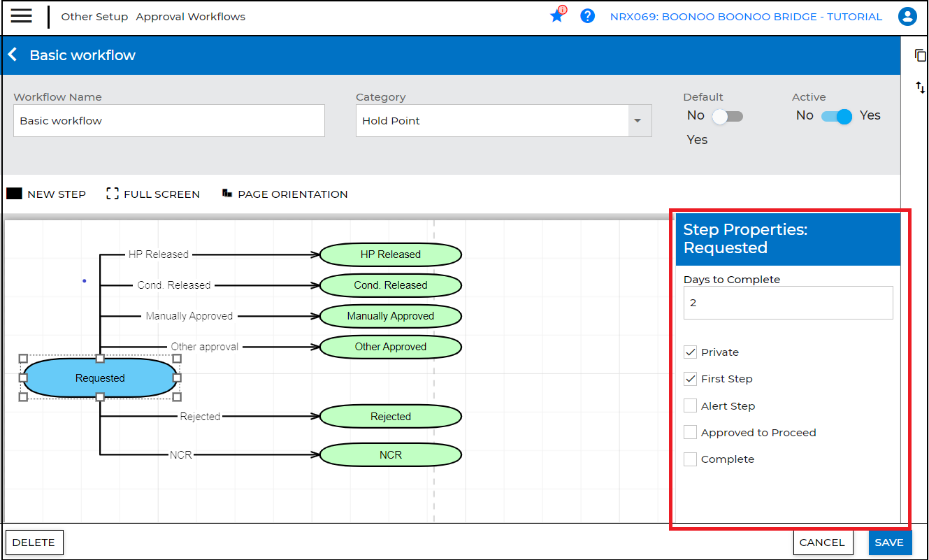
Task: Go back using the arrow beside Basic workflow
Action: tap(13, 55)
